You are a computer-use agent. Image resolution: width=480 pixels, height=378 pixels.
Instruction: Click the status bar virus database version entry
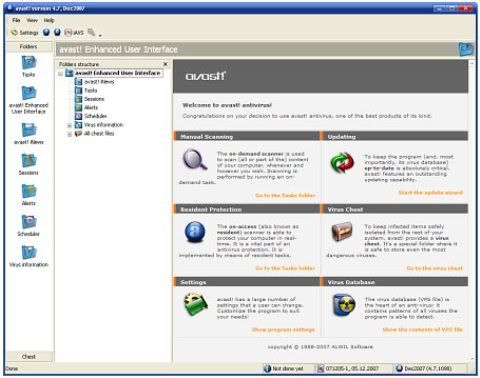[x=349, y=368]
